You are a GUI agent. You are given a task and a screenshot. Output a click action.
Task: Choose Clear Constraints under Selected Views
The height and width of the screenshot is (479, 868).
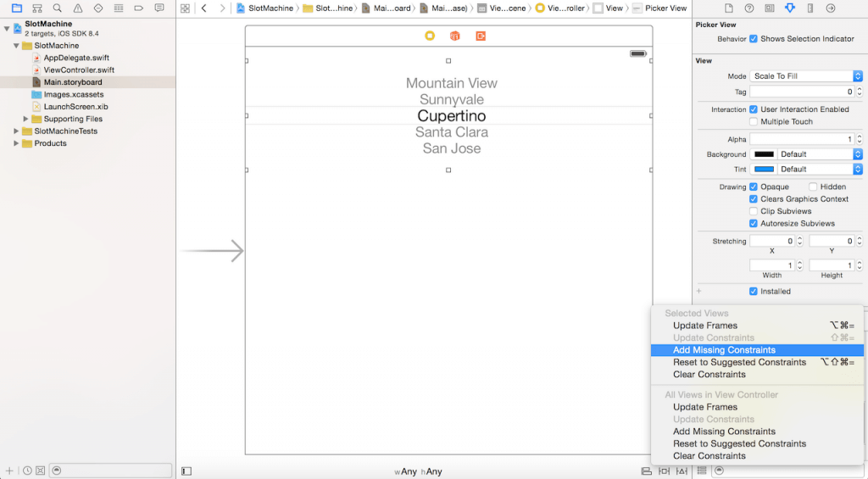757,375
